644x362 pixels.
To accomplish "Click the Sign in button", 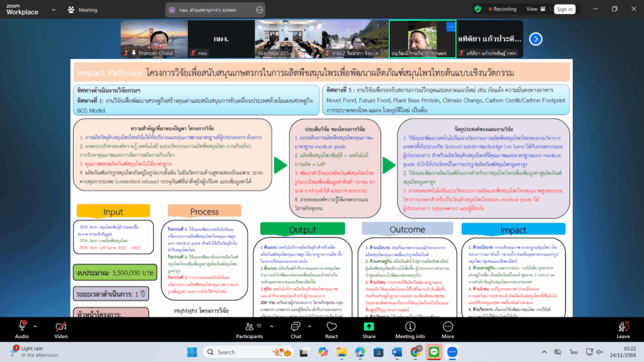I will pos(564,9).
